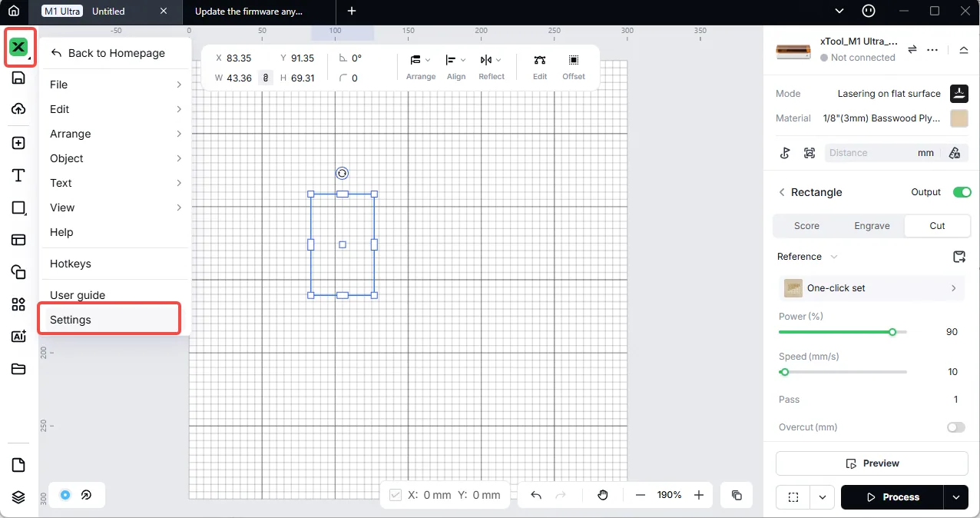980x518 pixels.
Task: Click the zoom in plus icon
Action: click(x=699, y=495)
